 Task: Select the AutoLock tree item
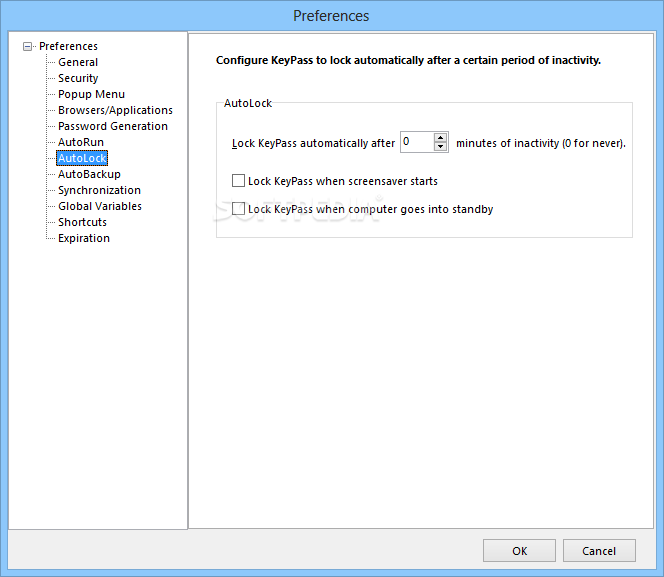click(82, 158)
